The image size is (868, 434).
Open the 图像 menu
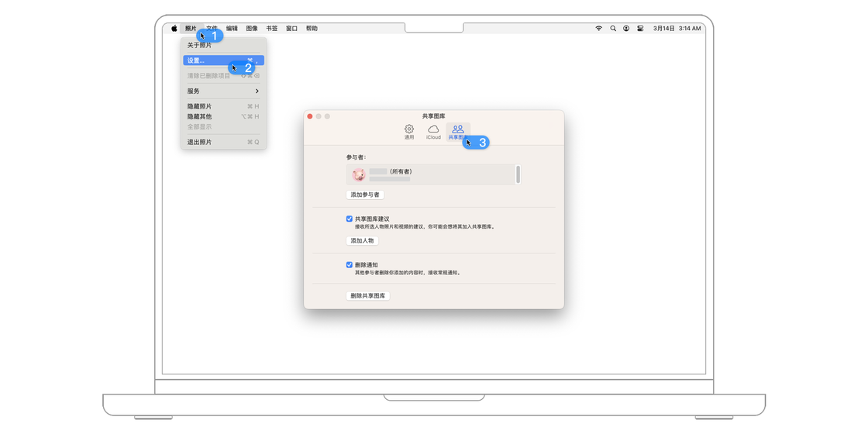tap(252, 28)
